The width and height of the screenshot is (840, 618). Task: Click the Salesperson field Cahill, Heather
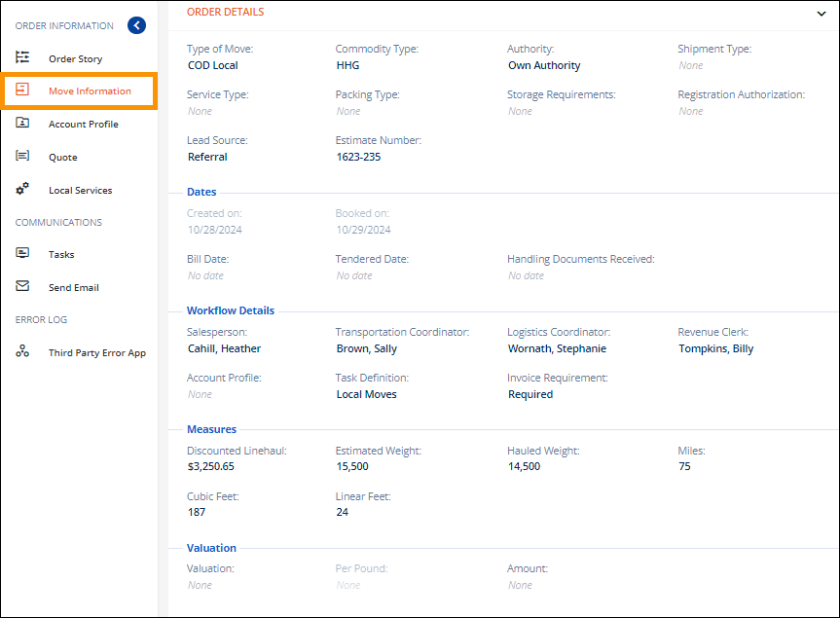pos(225,348)
